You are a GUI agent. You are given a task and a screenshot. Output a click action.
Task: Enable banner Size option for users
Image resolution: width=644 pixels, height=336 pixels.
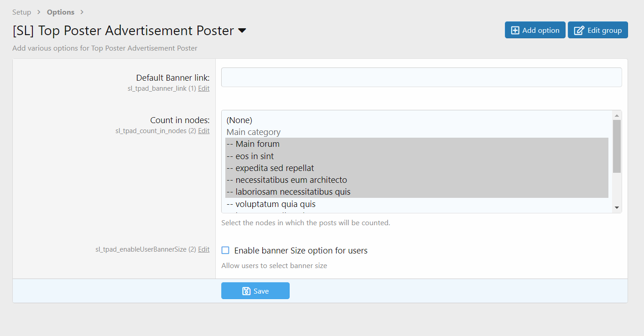(225, 250)
